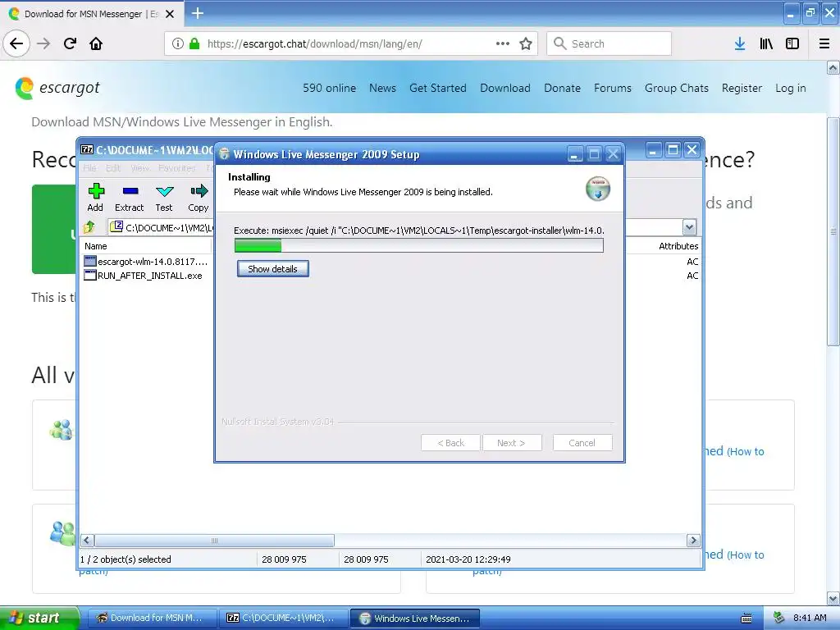Click the installation progress bar
Viewport: 840px width, 630px height.
point(419,245)
